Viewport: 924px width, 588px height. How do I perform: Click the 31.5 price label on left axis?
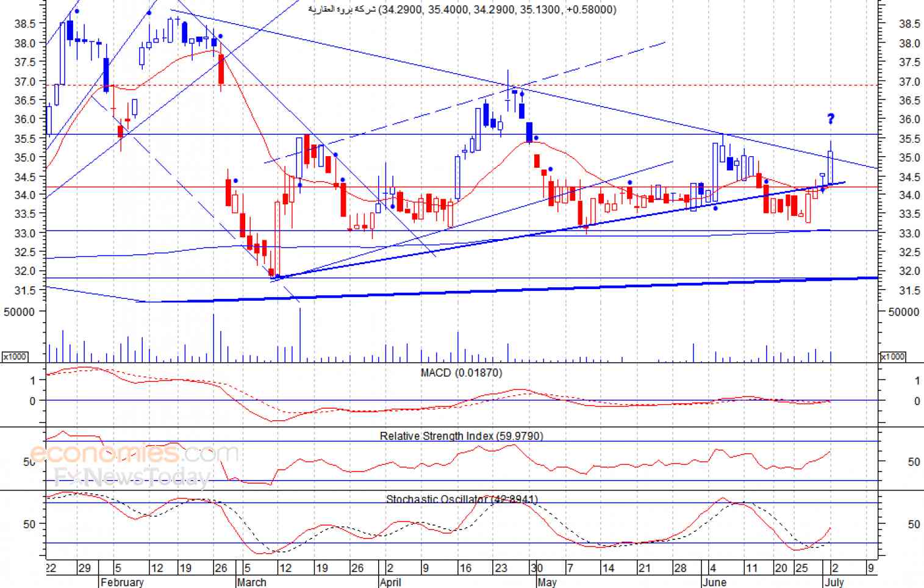tap(25, 290)
